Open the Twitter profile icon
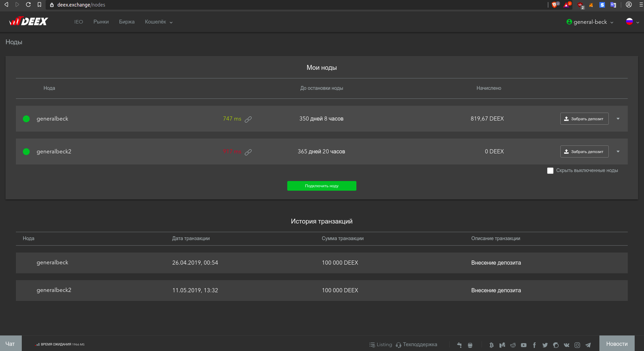The image size is (644, 351). tap(545, 345)
